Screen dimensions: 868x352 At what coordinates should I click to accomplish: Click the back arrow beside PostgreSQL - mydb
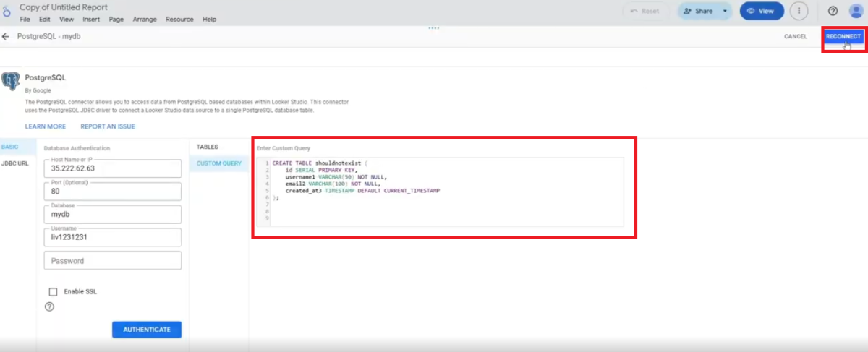(6, 36)
